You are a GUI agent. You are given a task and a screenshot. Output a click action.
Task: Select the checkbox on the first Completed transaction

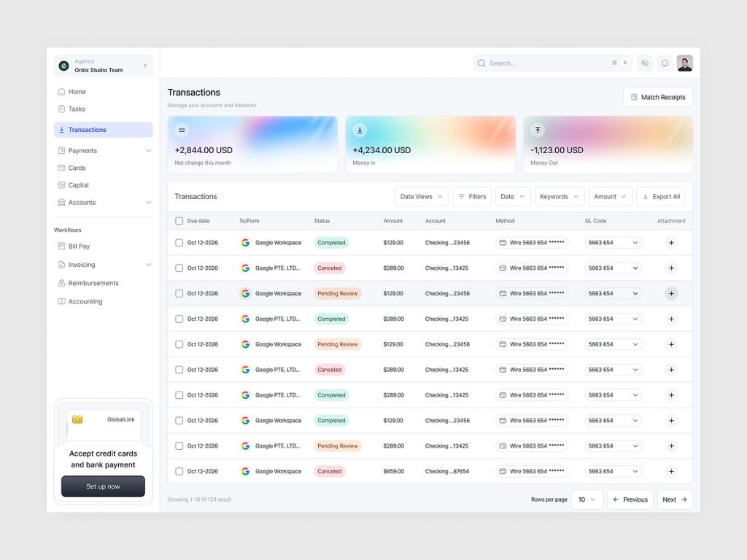(179, 242)
